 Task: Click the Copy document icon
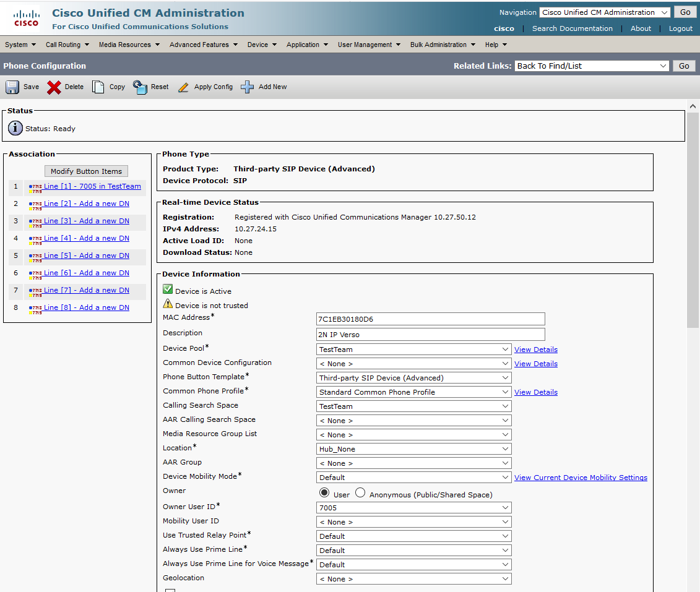pyautogui.click(x=98, y=87)
